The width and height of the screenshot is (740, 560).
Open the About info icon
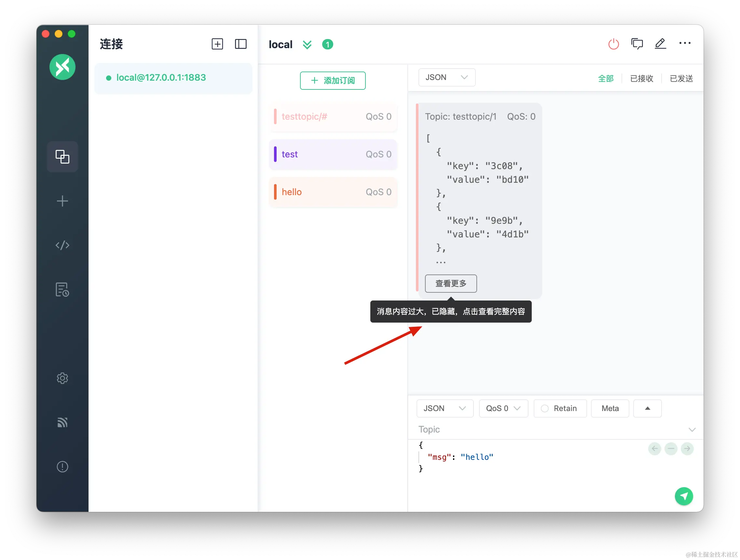pyautogui.click(x=62, y=467)
